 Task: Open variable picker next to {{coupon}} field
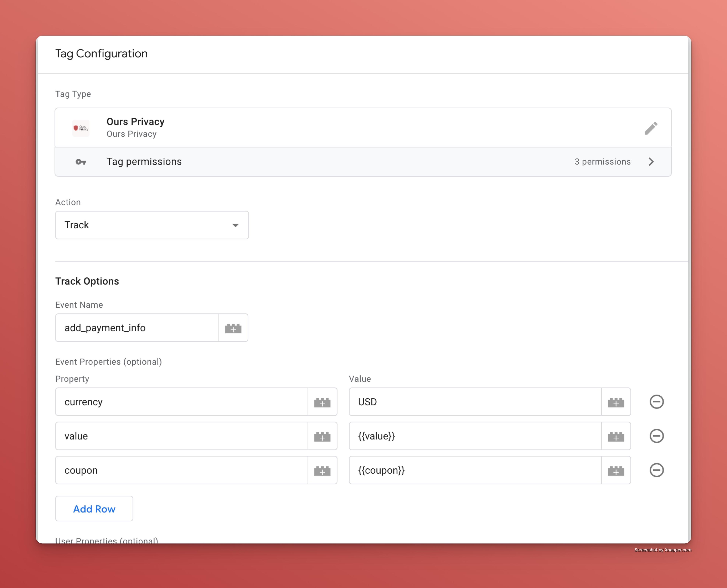[x=615, y=471]
